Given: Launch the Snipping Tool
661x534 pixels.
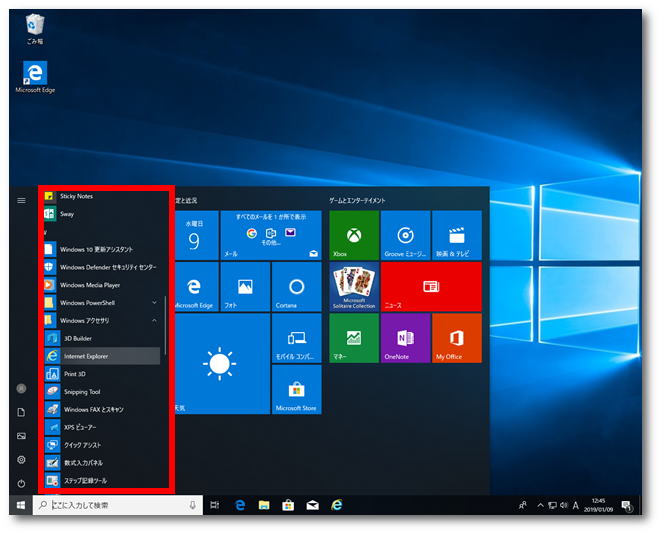Looking at the screenshot, I should 102,392.
